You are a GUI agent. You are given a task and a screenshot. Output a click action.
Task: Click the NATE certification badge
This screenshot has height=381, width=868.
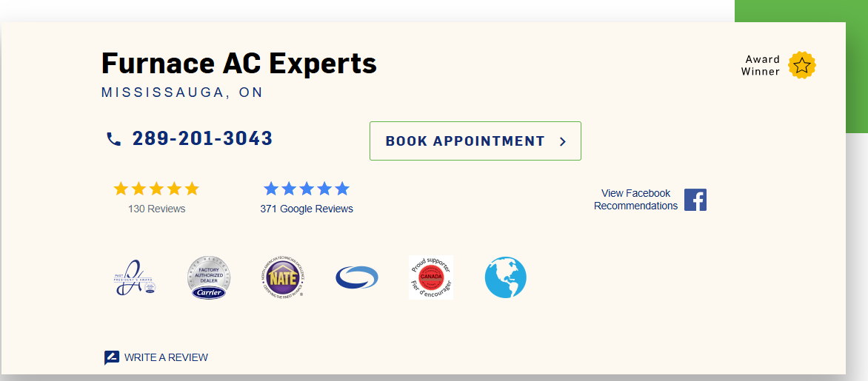(283, 278)
